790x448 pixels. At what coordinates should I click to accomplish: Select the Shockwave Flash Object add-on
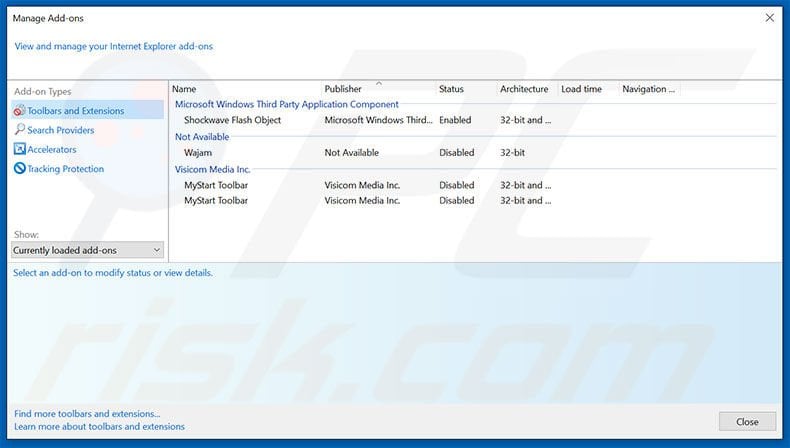232,120
